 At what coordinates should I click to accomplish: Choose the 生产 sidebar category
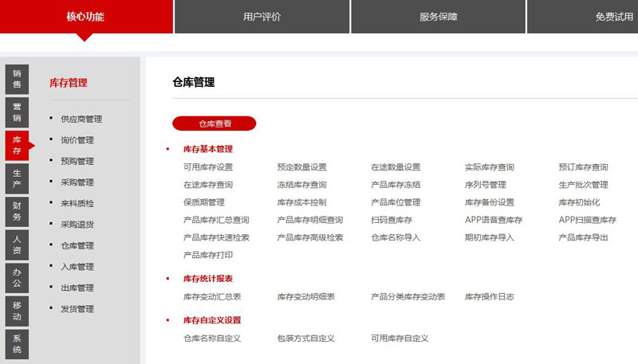tap(17, 178)
